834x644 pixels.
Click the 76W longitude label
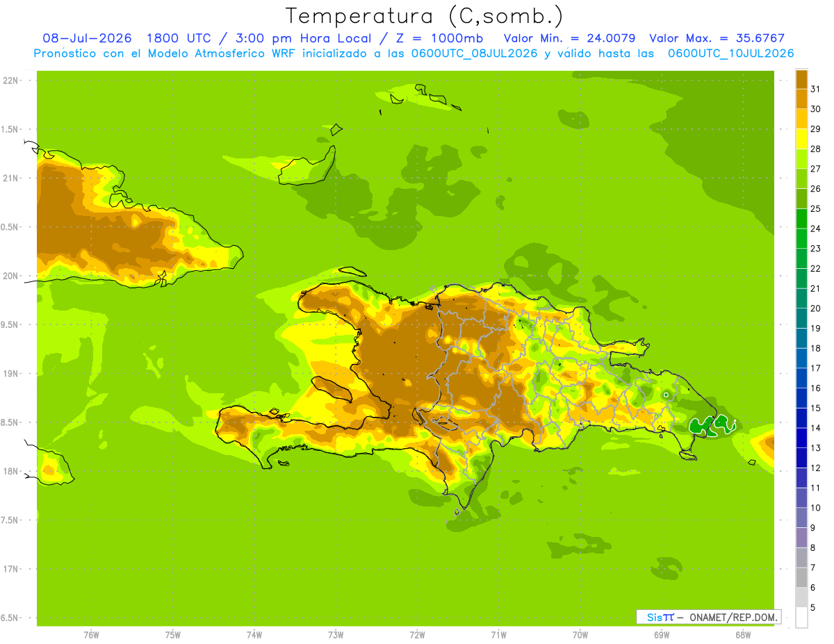click(x=91, y=634)
